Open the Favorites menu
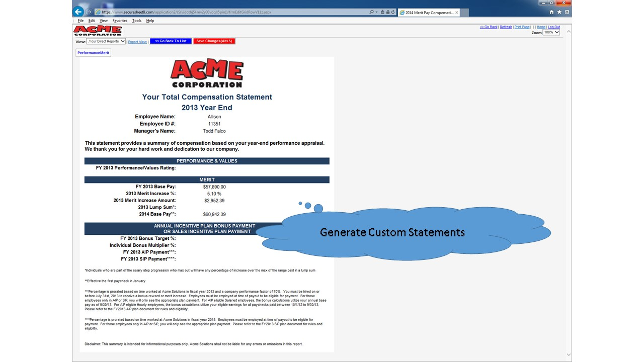Screen dimensions: 644x362 [120, 21]
